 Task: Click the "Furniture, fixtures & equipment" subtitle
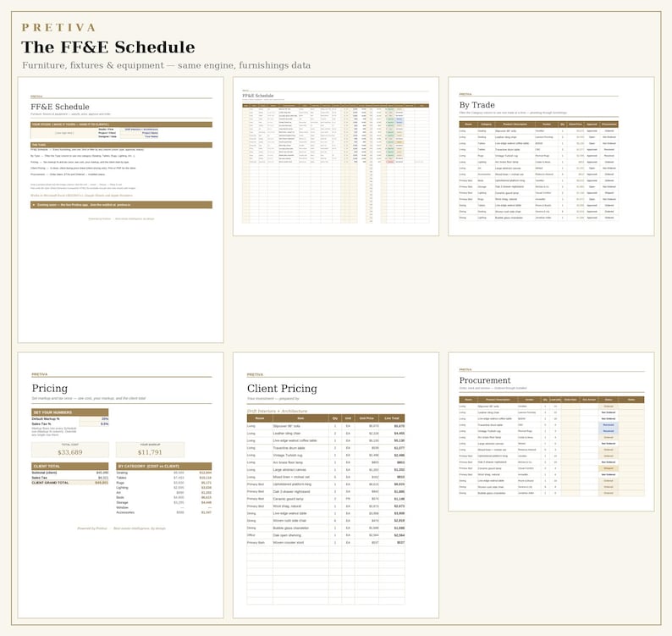[166, 65]
